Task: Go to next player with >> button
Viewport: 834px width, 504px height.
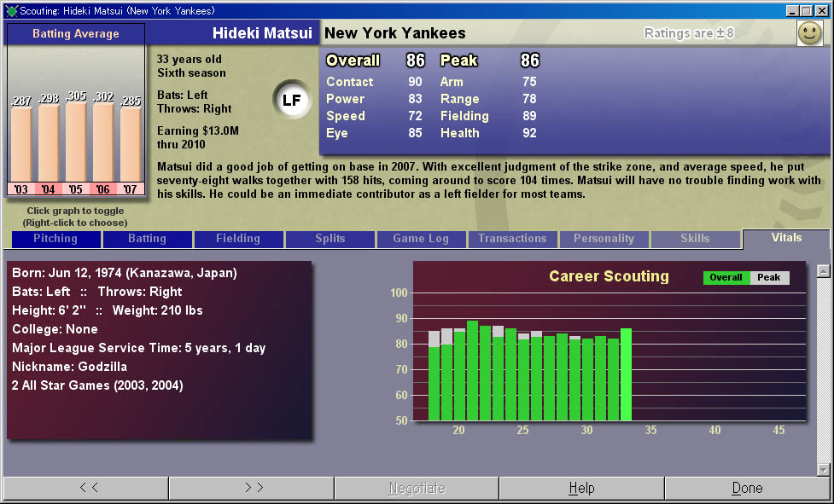Action: (x=252, y=488)
